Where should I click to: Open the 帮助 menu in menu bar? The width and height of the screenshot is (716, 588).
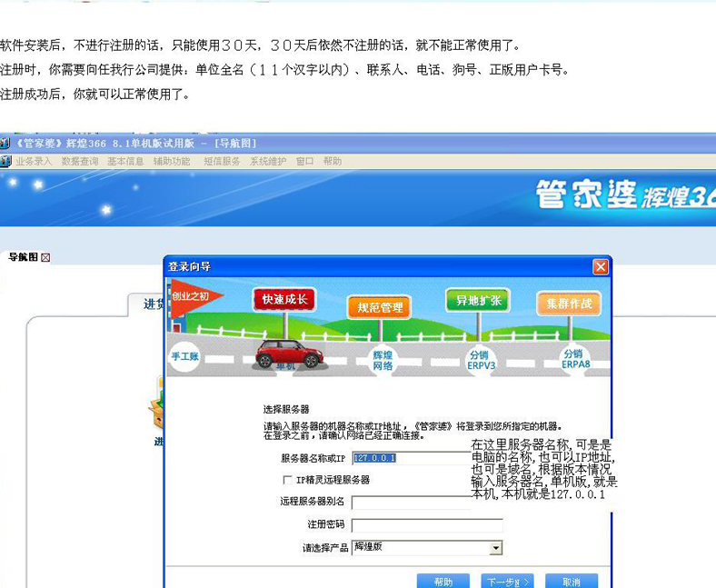point(333,161)
